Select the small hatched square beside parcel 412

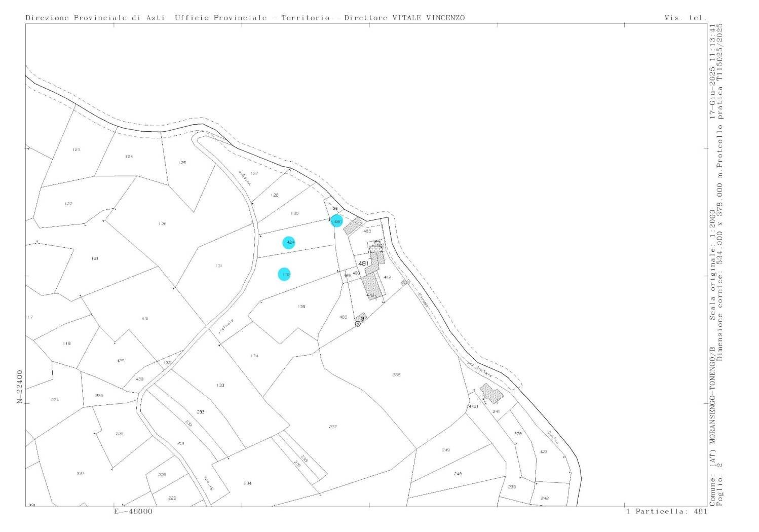click(x=404, y=282)
